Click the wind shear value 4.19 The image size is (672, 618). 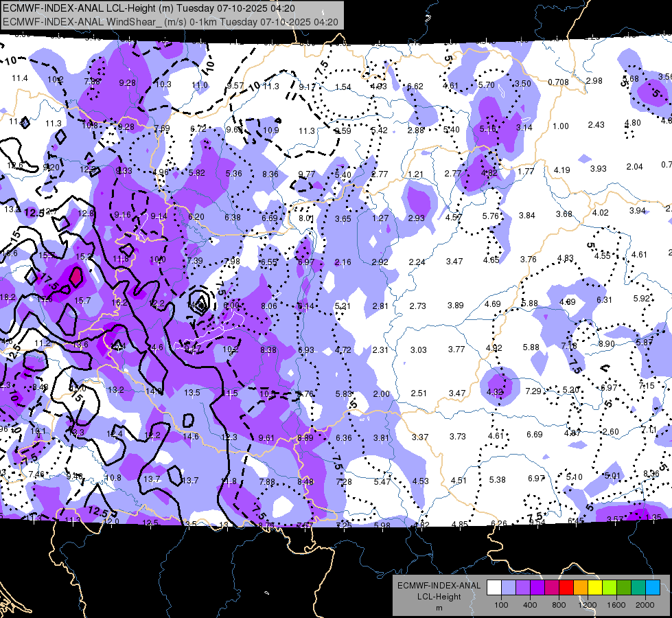pos(562,170)
